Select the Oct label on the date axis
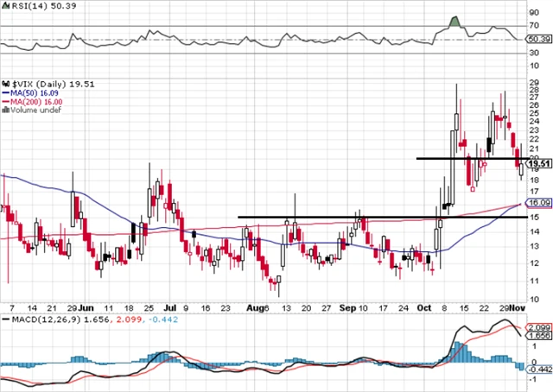553x392 pixels. (x=421, y=306)
